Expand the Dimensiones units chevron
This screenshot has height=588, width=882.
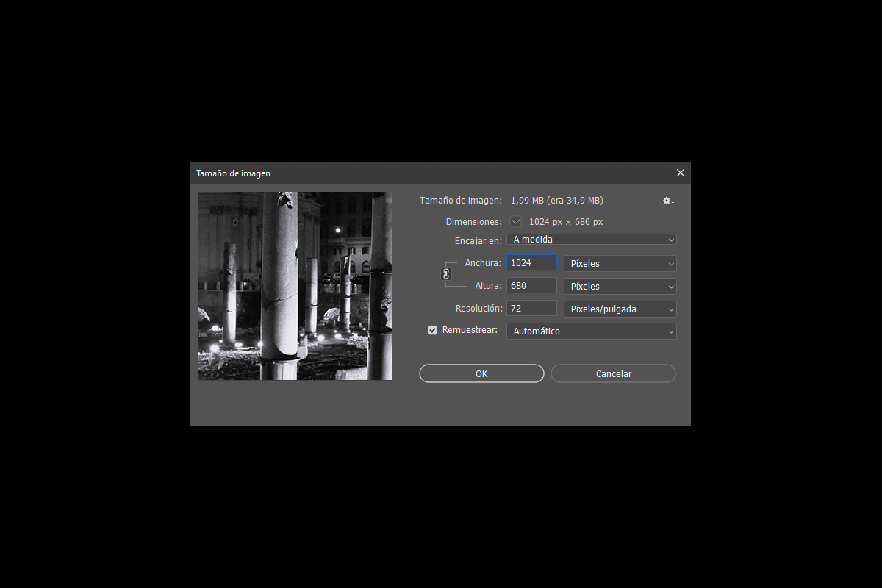pos(515,221)
